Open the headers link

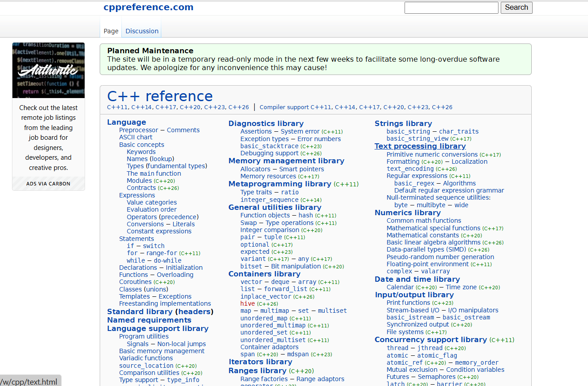(x=194, y=311)
